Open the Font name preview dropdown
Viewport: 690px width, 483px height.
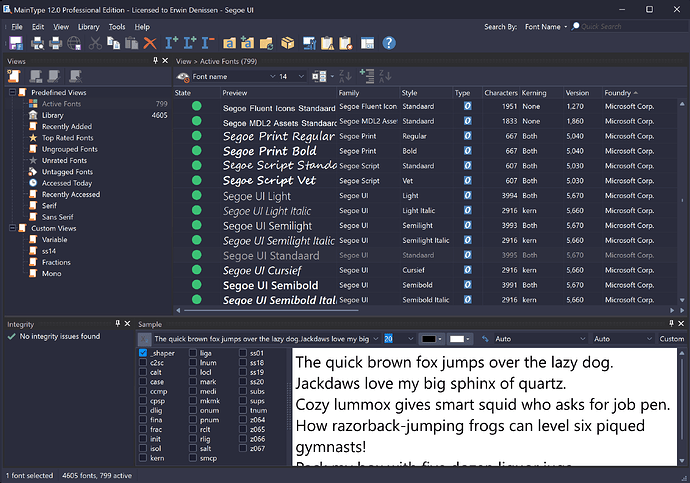[271, 76]
